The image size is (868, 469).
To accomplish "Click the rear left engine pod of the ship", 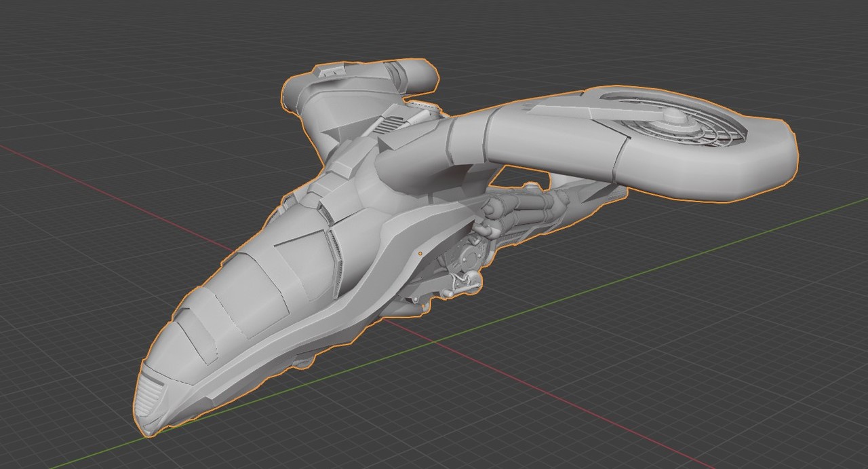I will (x=361, y=85).
